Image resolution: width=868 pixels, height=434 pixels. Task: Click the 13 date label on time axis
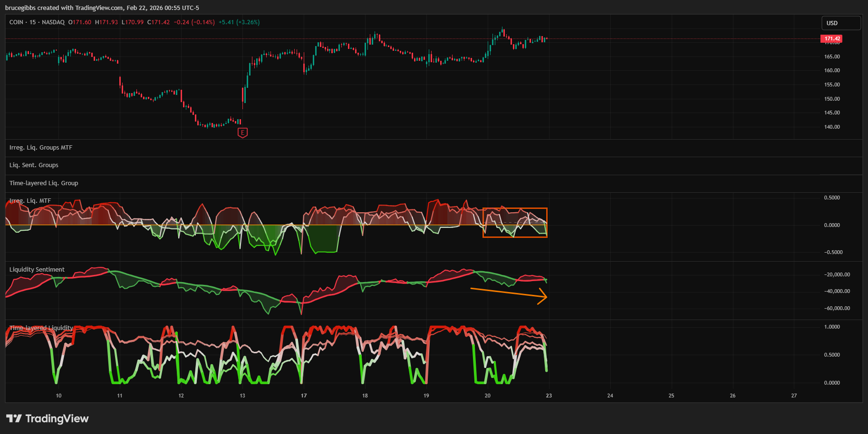[x=242, y=396]
